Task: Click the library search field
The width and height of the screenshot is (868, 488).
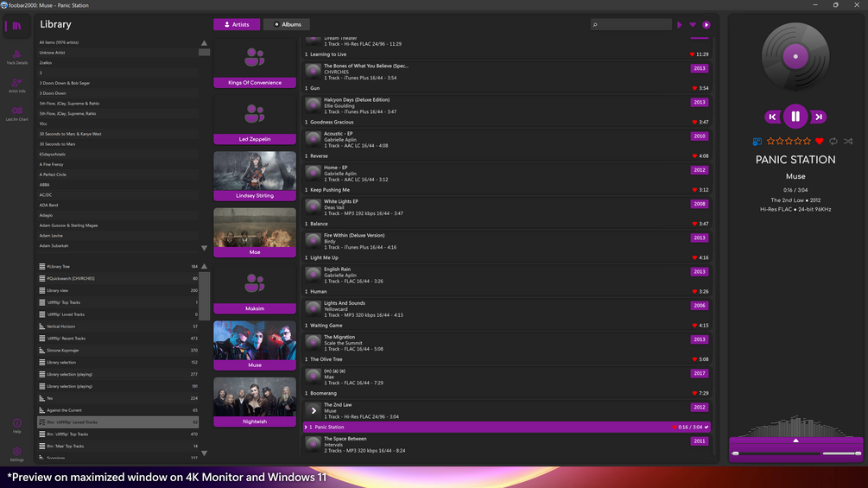Action: tap(631, 24)
